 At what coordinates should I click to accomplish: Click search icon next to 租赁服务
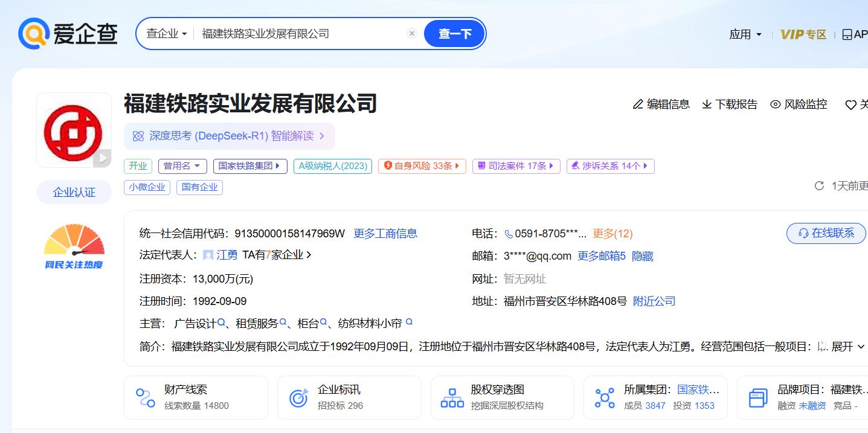pyautogui.click(x=283, y=322)
